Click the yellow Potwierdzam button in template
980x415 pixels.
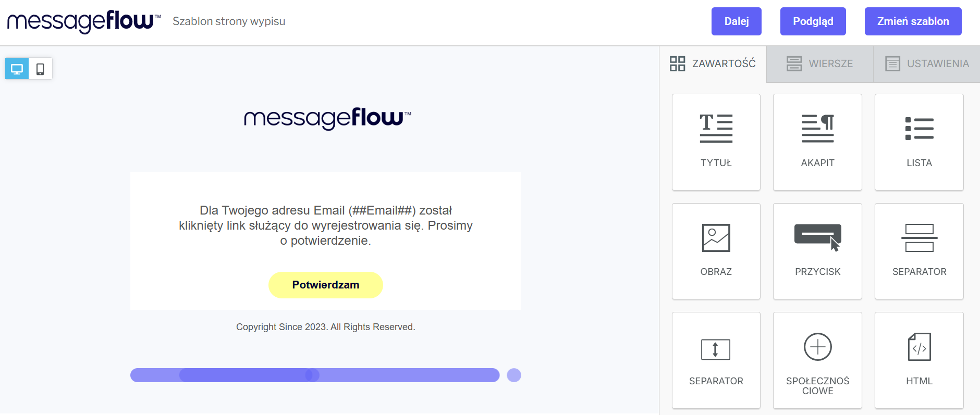click(x=325, y=285)
